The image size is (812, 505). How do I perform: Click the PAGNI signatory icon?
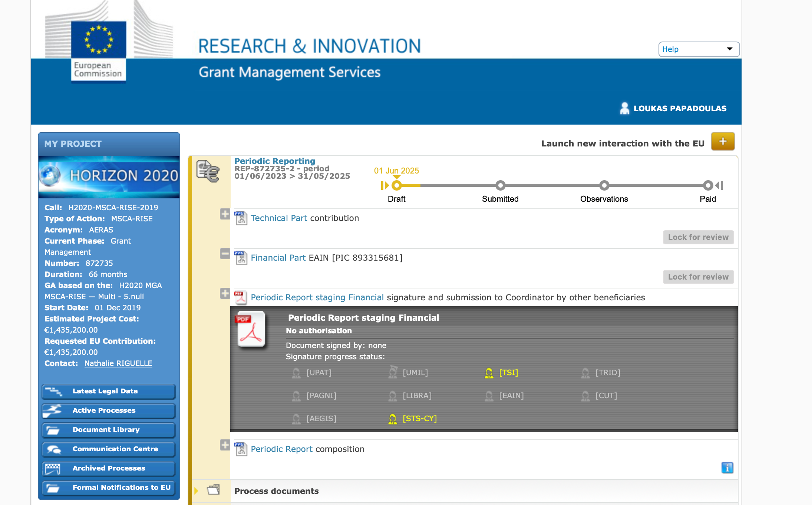296,396
